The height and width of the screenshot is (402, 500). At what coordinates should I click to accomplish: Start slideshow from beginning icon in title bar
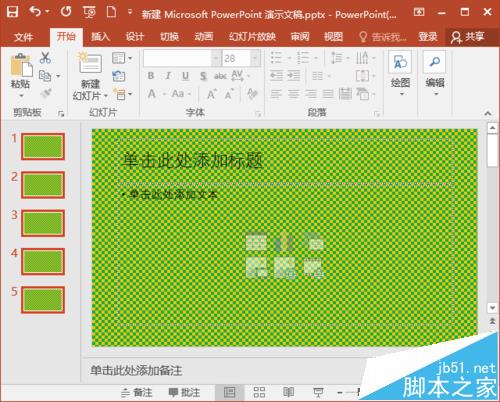(89, 12)
